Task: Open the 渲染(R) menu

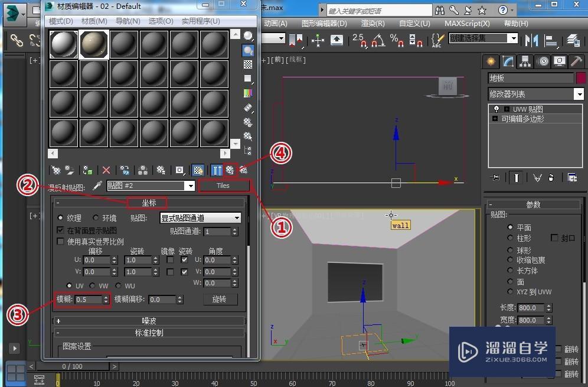Action: click(x=373, y=24)
